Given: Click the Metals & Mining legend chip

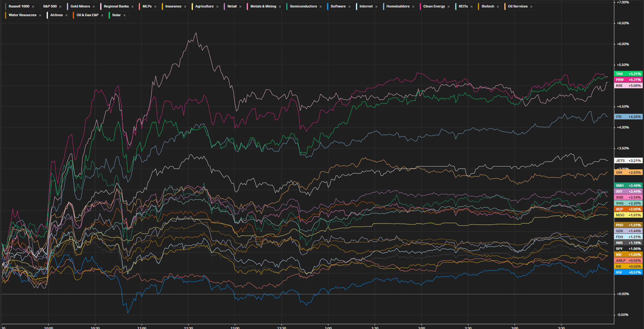Looking at the screenshot, I should 263,6.
